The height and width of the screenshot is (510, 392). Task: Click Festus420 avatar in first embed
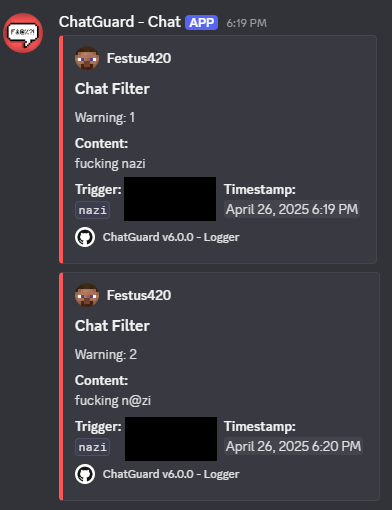pos(87,58)
